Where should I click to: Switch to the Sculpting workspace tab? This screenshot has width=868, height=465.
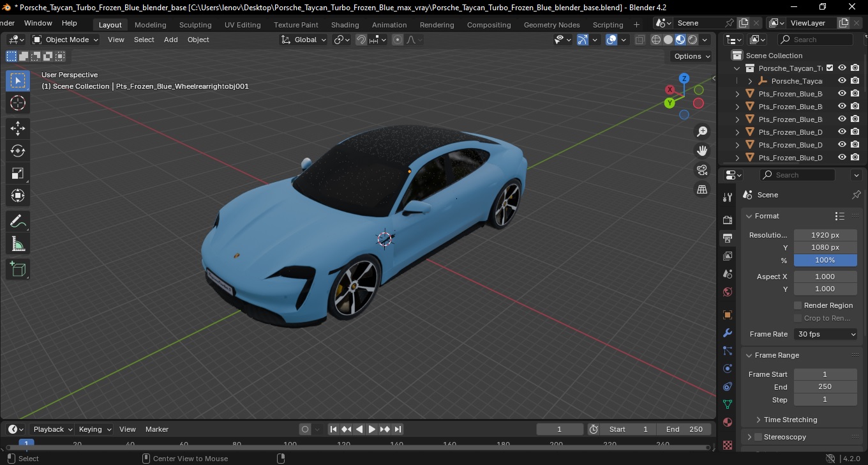click(195, 25)
